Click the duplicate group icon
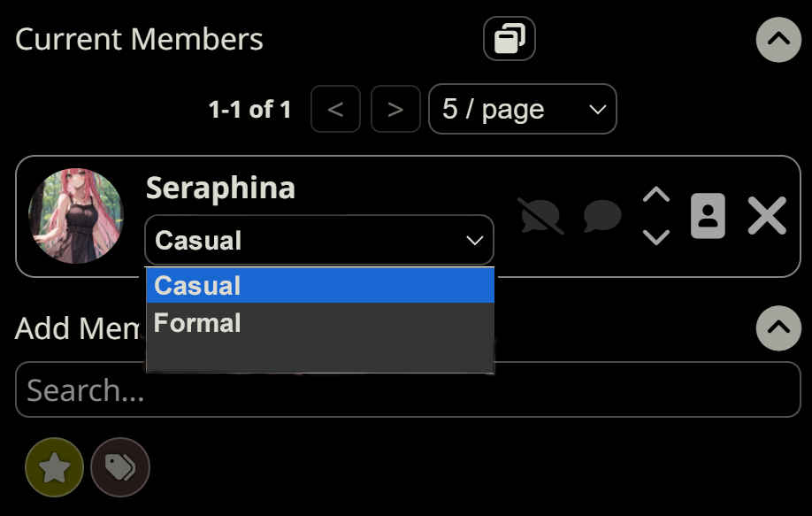The image size is (812, 516). pyautogui.click(x=509, y=38)
